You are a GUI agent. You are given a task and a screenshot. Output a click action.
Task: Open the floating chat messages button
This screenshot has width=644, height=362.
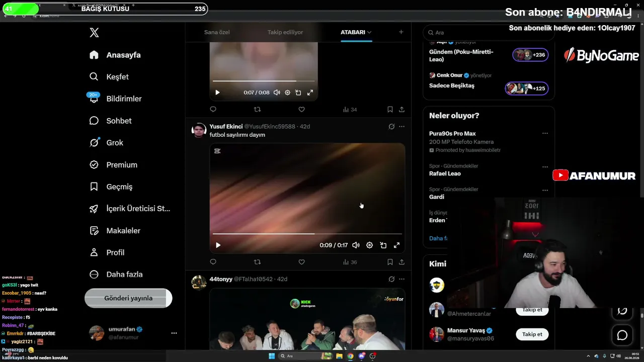pyautogui.click(x=622, y=335)
